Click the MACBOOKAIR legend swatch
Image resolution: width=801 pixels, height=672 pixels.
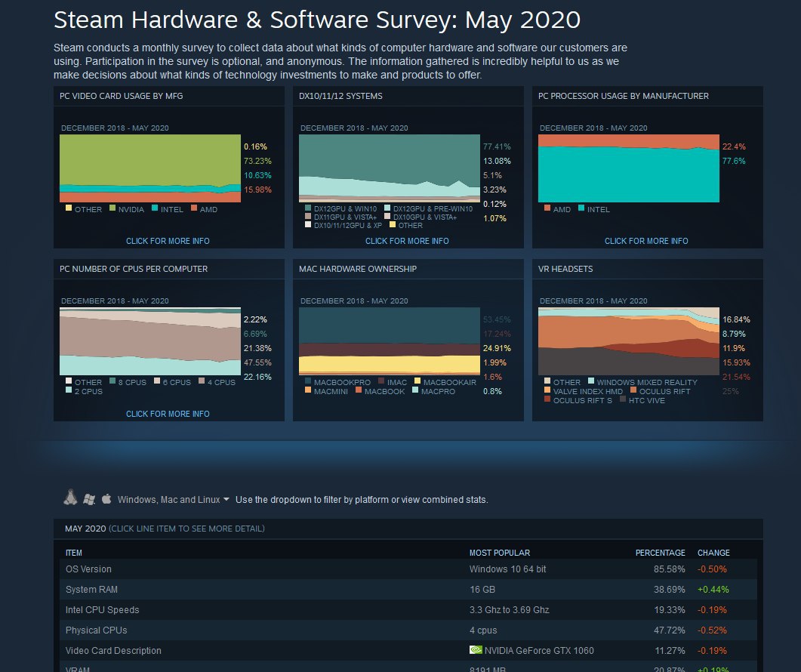pyautogui.click(x=417, y=381)
